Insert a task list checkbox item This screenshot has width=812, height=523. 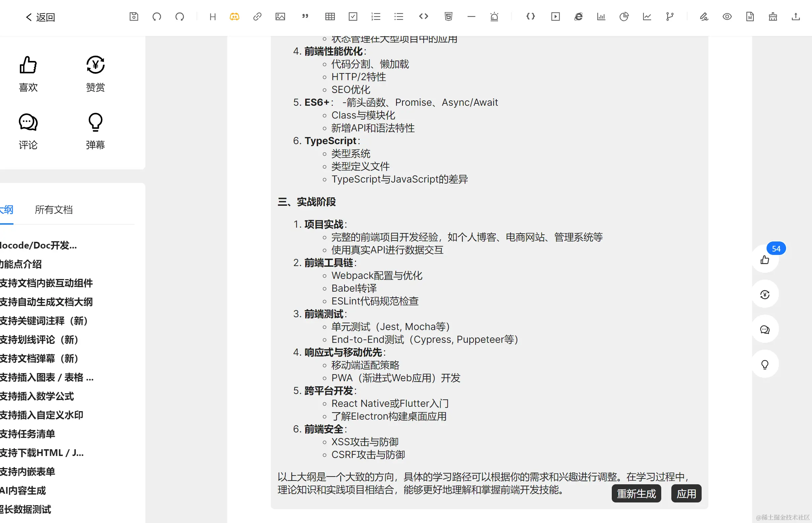pyautogui.click(x=353, y=16)
